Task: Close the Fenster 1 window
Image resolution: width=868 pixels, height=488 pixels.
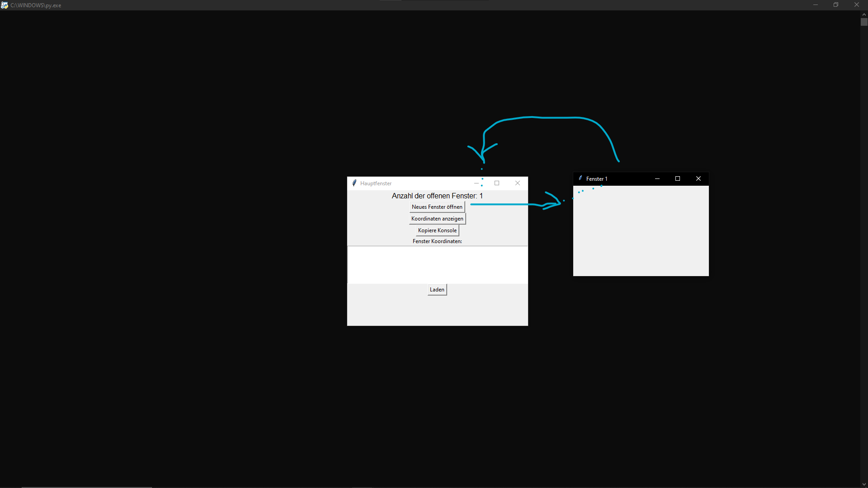Action: [x=698, y=178]
